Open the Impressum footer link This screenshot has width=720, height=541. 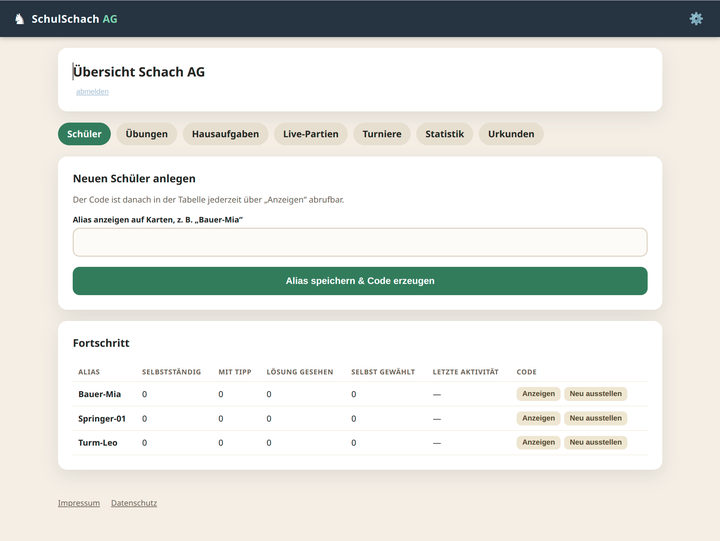point(79,503)
